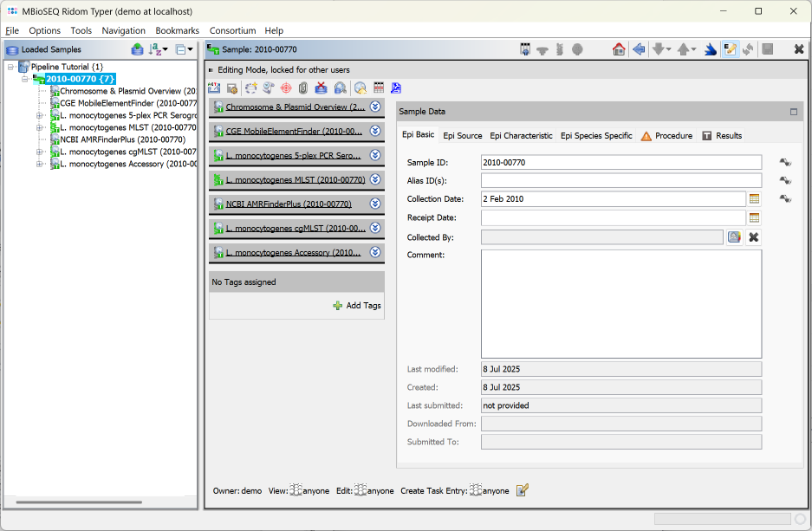Open the table grid icon in sample toolbar
Image resolution: width=812 pixels, height=531 pixels.
379,87
